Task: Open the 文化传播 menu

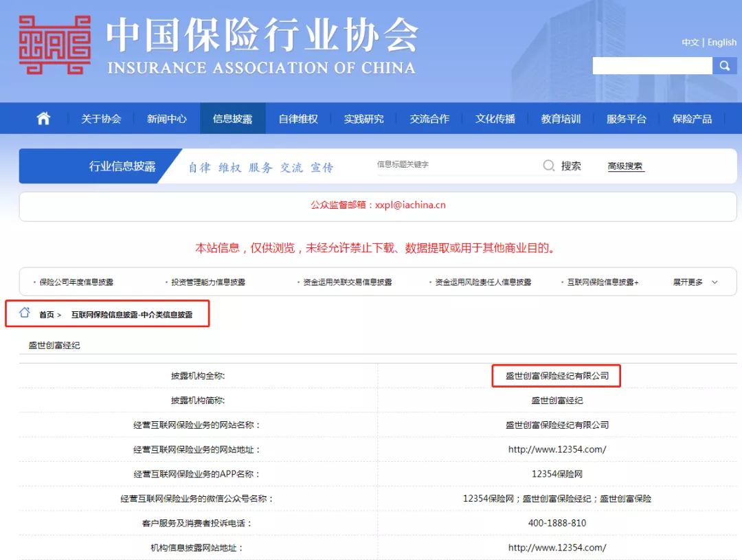Action: coord(495,119)
